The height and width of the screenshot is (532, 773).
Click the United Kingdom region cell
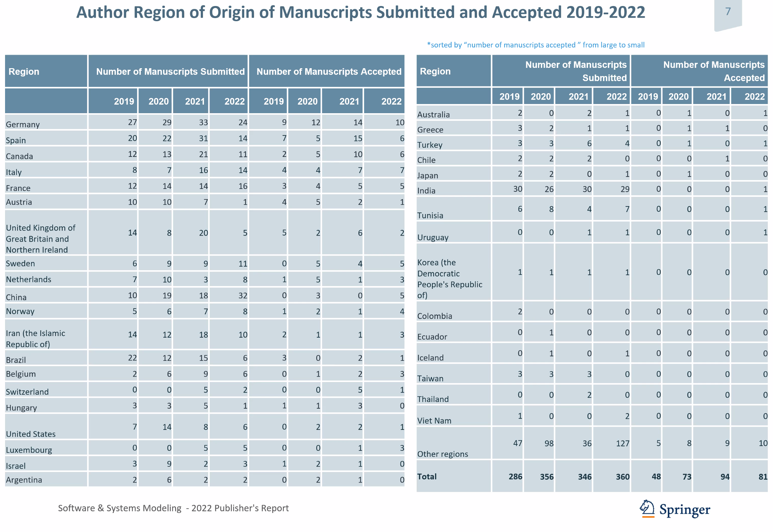46,233
